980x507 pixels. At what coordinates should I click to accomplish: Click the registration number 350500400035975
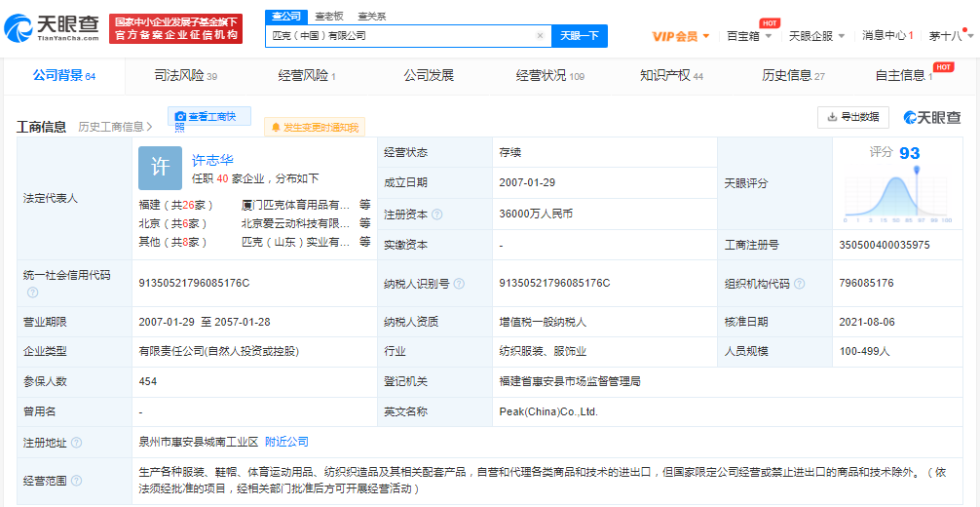click(x=885, y=245)
